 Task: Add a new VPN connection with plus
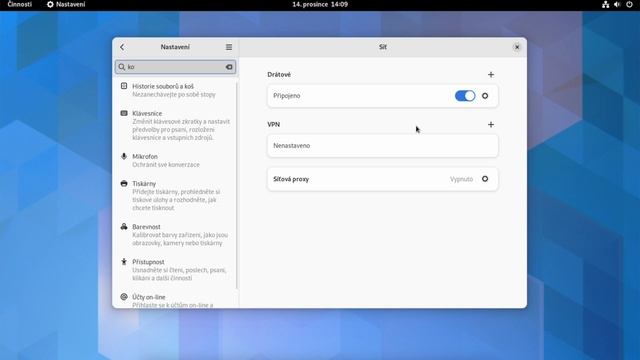tap(491, 124)
